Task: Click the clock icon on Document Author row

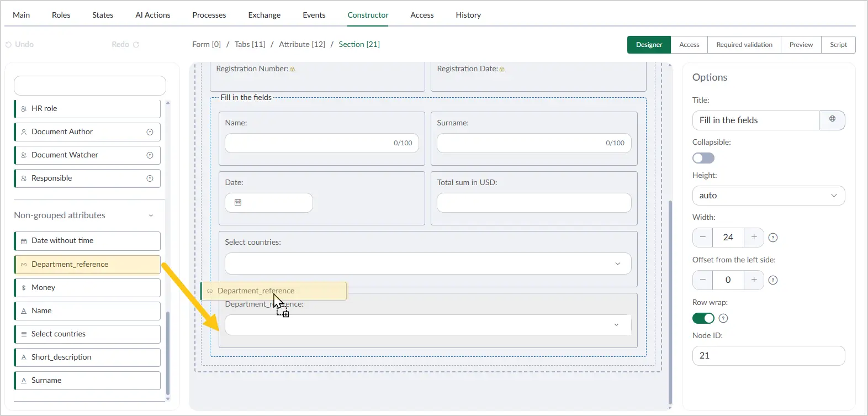Action: pos(150,132)
